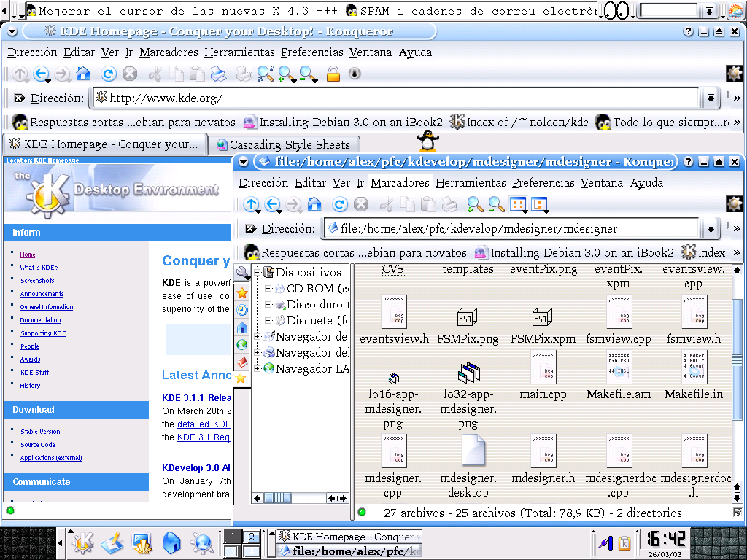Screen dimensions: 747x560
Task: Open the Makefile.am file icon
Action: click(x=619, y=368)
